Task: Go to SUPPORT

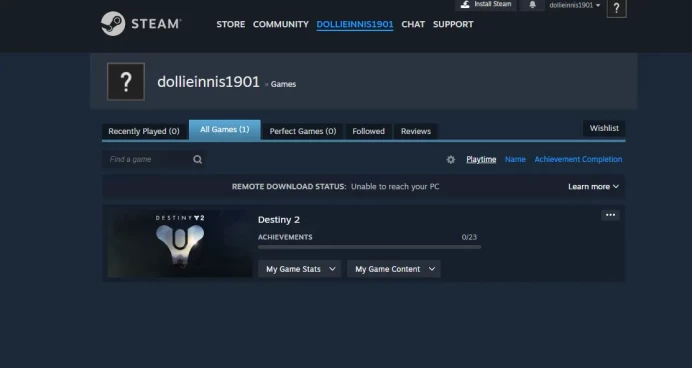Action: [x=453, y=24]
